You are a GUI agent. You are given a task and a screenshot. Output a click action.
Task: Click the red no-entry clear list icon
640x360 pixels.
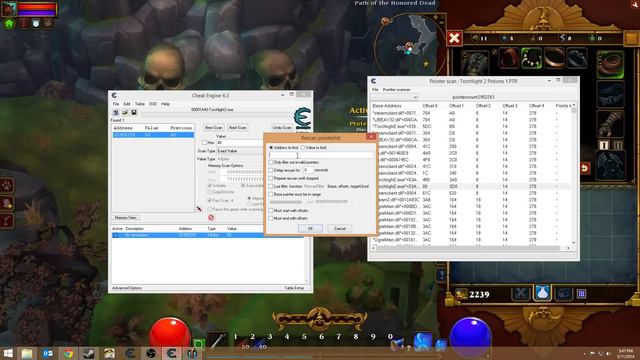[x=211, y=218]
